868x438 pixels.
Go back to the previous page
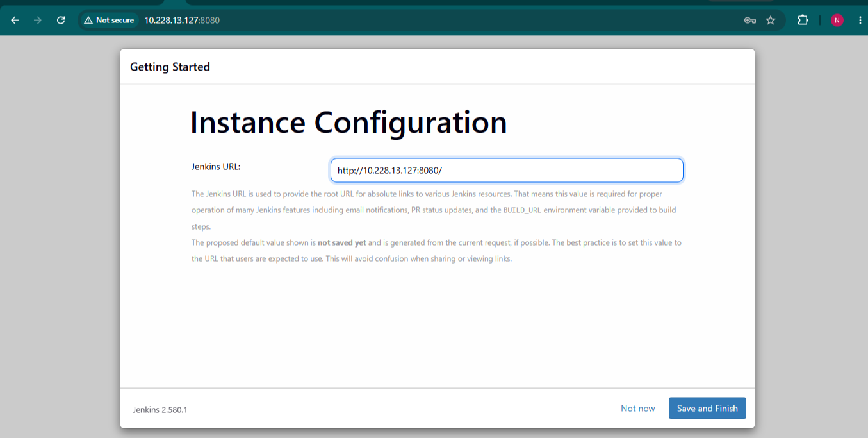15,20
